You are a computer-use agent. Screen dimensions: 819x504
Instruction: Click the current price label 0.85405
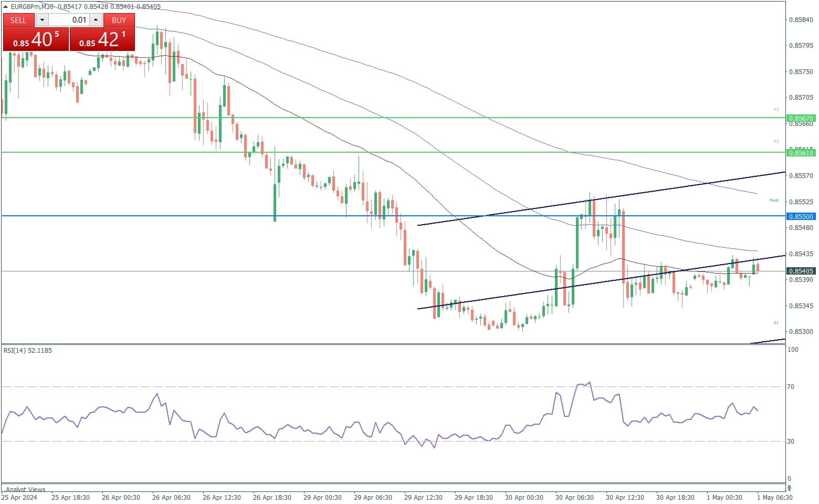801,271
